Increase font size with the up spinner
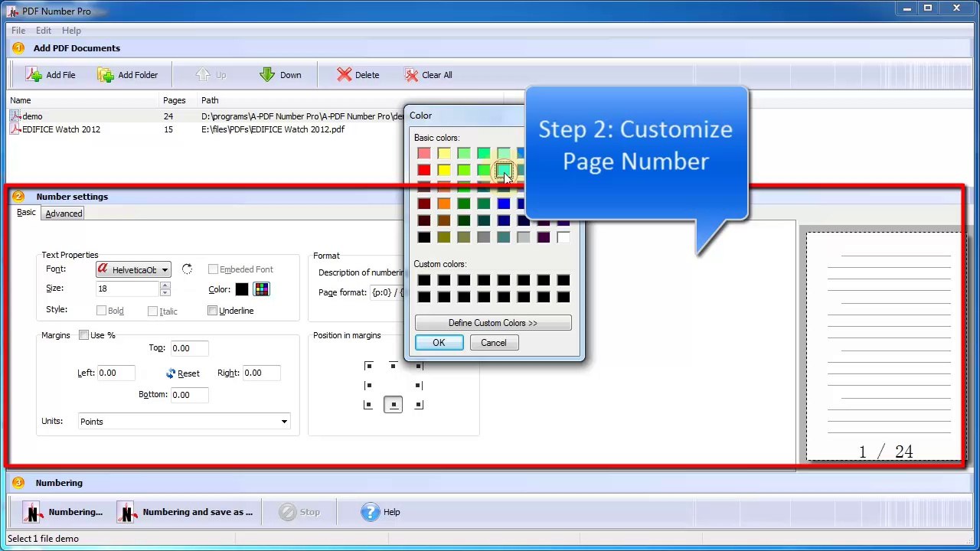Viewport: 980px width, 551px height. point(165,285)
